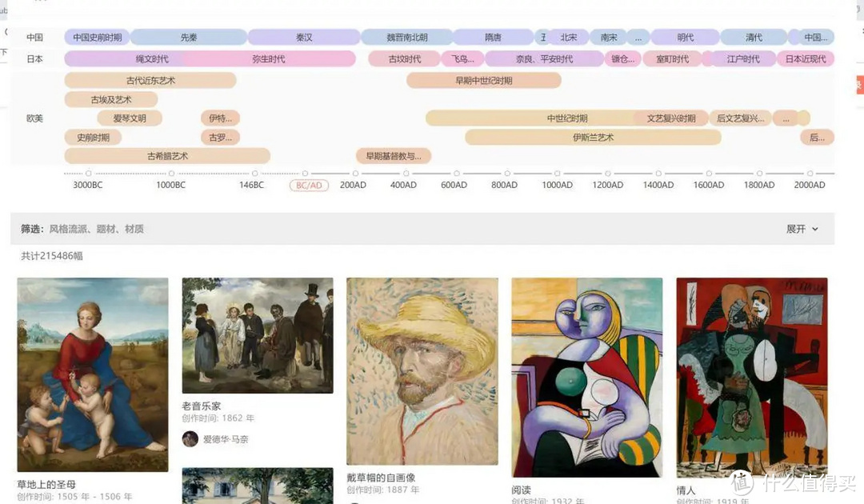Select the 飞鸟... Japanese period pill
864x504 pixels.
tap(463, 59)
